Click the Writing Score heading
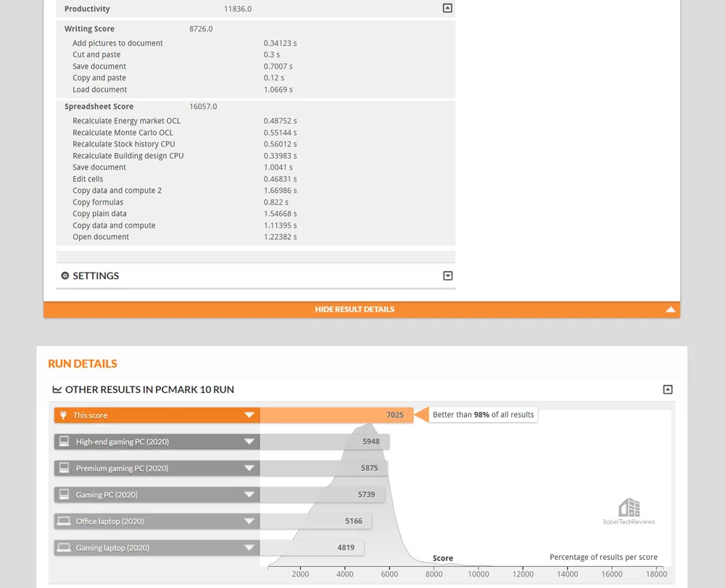 coord(89,29)
